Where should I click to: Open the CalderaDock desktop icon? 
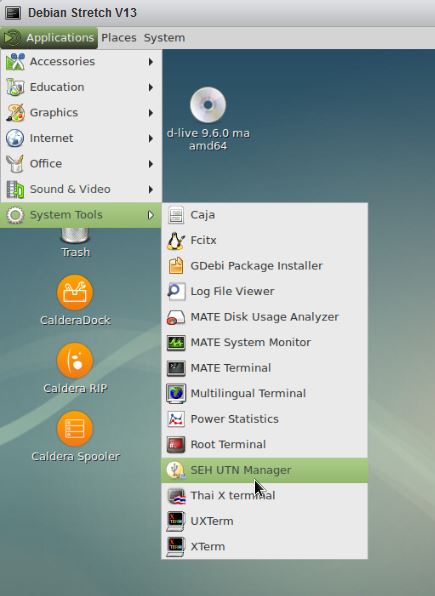pyautogui.click(x=75, y=293)
